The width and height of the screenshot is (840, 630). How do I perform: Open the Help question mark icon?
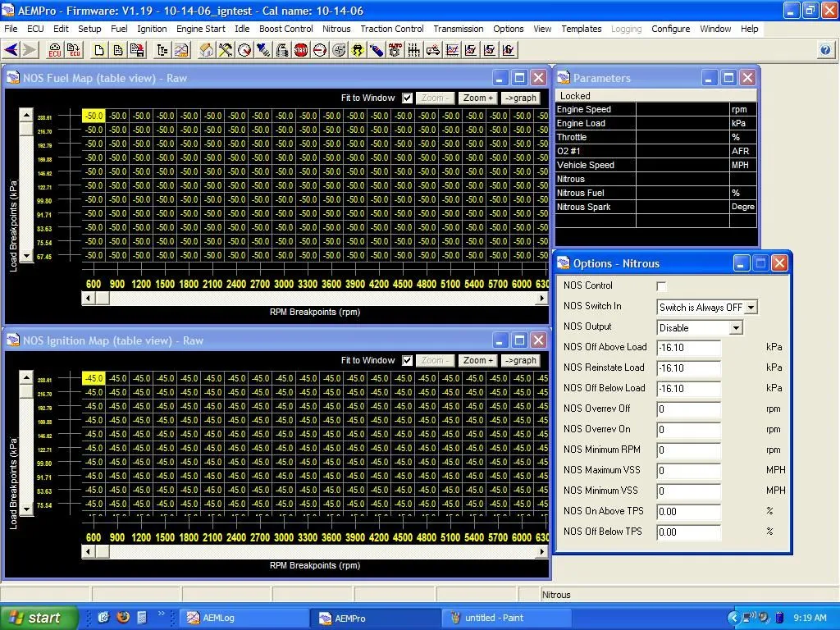click(825, 50)
